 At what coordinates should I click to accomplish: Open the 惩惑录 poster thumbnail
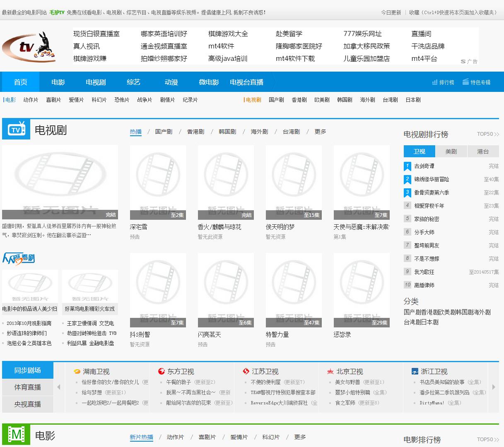click(362, 290)
